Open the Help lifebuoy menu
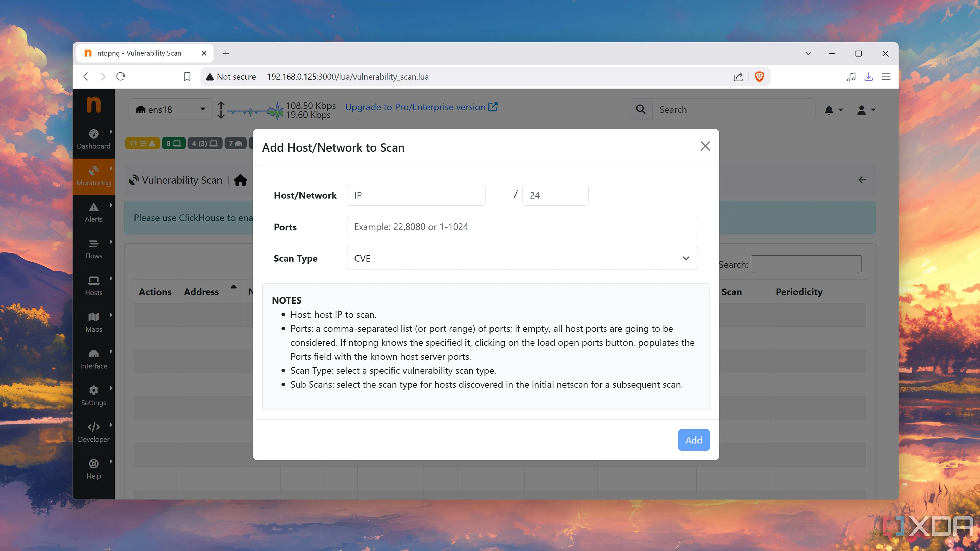Screen dimensions: 980x551 click(x=94, y=469)
